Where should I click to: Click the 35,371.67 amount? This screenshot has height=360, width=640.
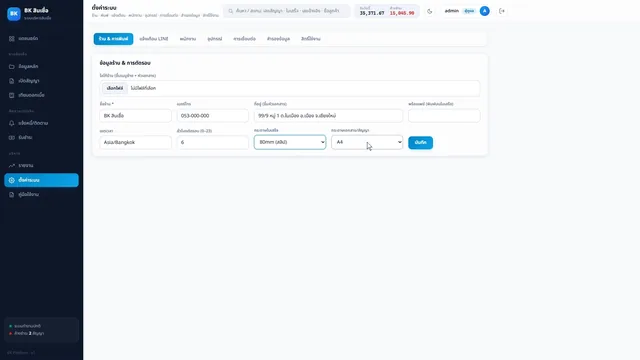372,13
